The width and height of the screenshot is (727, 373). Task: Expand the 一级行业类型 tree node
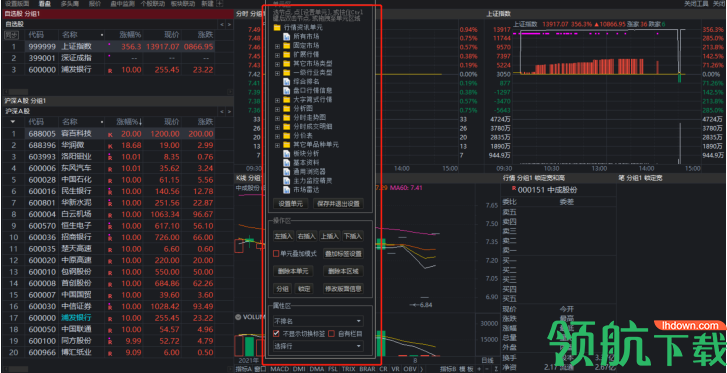click(x=277, y=72)
